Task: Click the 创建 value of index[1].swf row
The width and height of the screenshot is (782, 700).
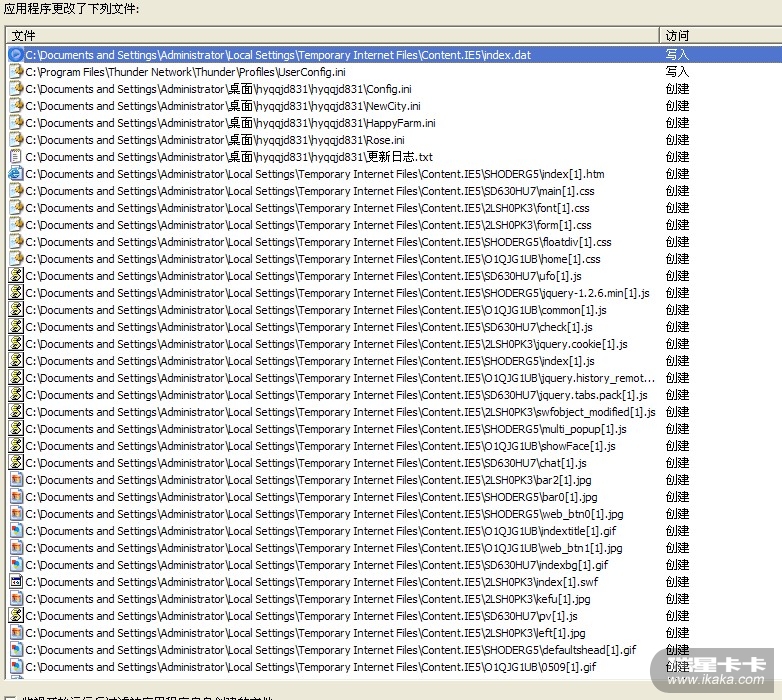Action: point(677,581)
